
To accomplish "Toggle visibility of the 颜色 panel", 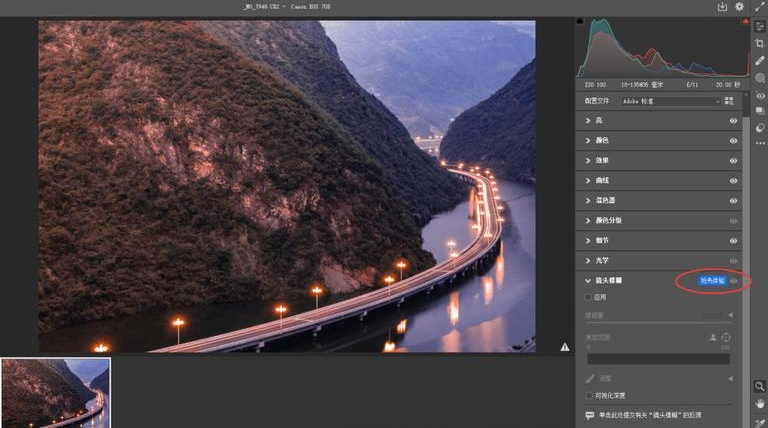I will [x=733, y=141].
